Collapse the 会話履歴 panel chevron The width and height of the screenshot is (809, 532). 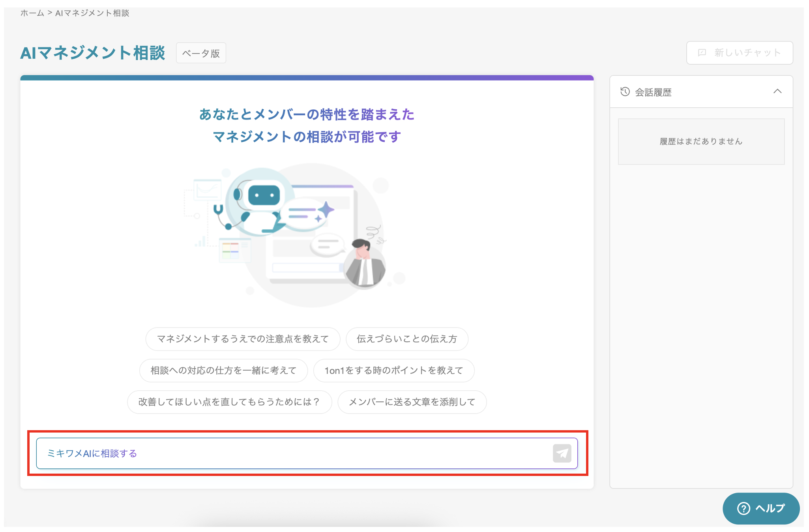(777, 92)
